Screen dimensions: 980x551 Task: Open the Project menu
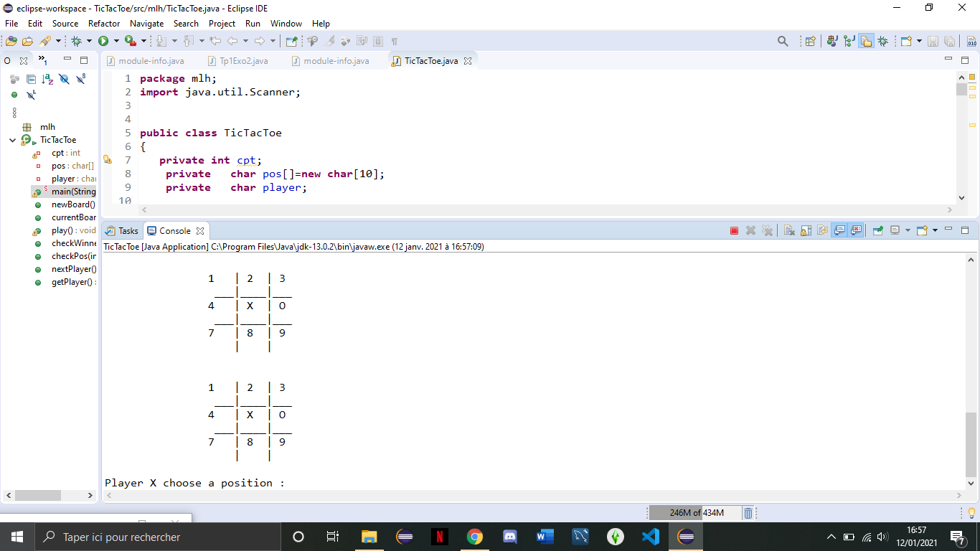222,24
